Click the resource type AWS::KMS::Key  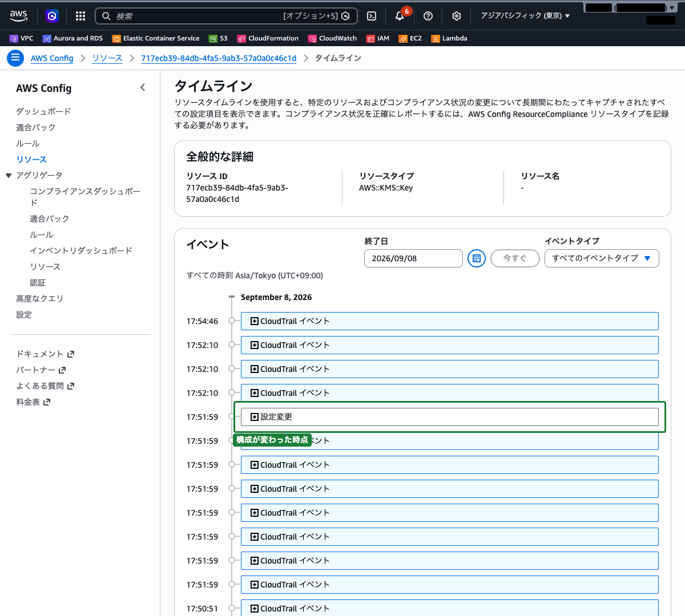(386, 188)
